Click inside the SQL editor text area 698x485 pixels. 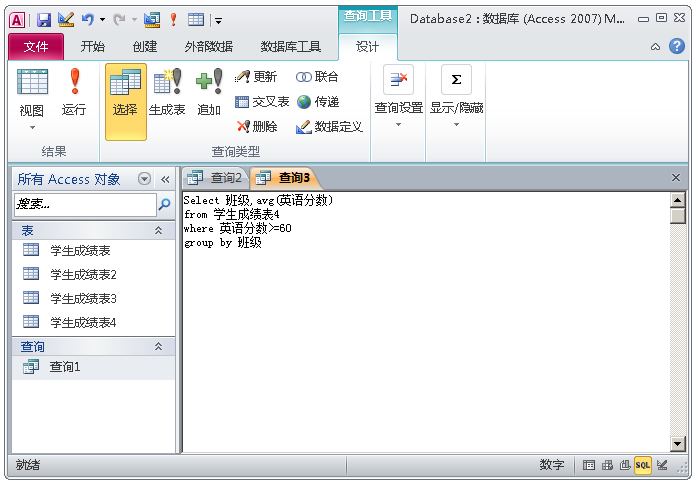pos(426,322)
